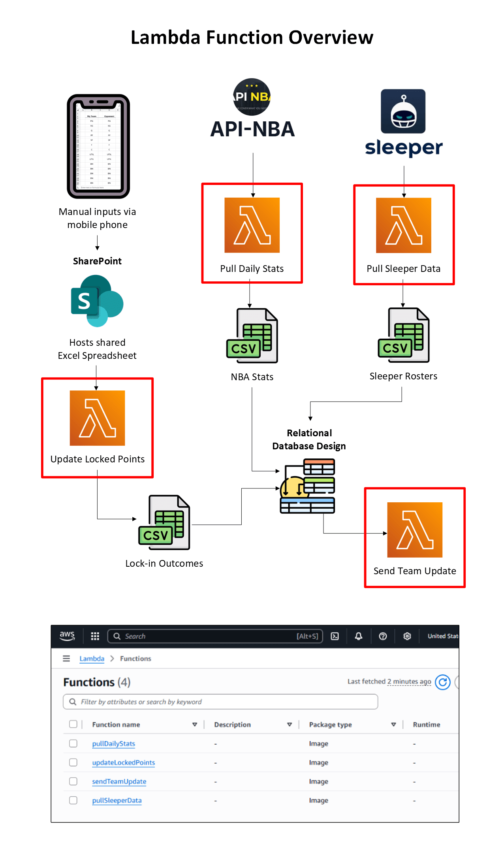Tick the select-all functions checkbox

(73, 724)
